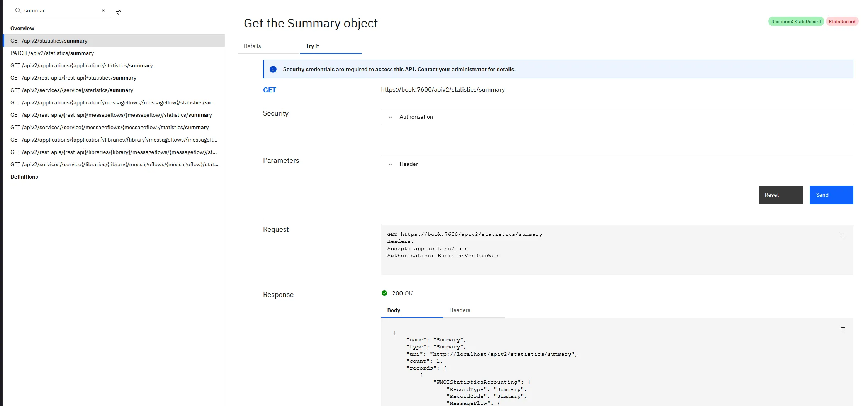Viewport: 868px width, 406px height.
Task: Click the request URL https://book:7600/apiv2/statistics/summary
Action: tap(443, 89)
